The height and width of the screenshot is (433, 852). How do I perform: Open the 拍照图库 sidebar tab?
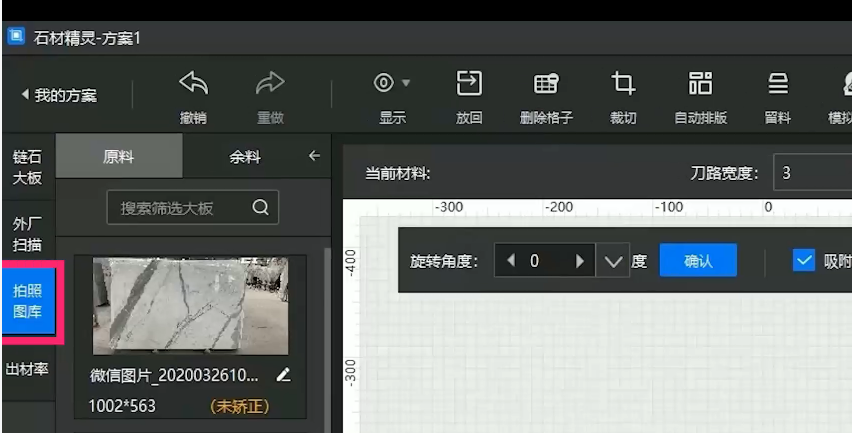click(27, 302)
